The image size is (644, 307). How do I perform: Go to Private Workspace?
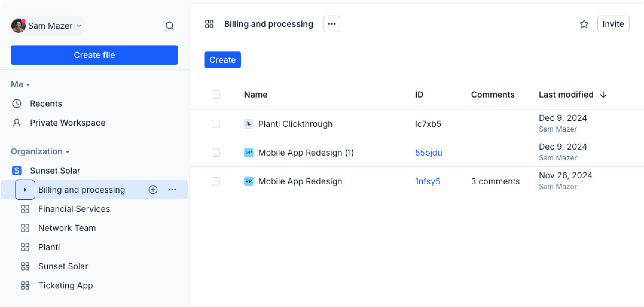pyautogui.click(x=67, y=123)
